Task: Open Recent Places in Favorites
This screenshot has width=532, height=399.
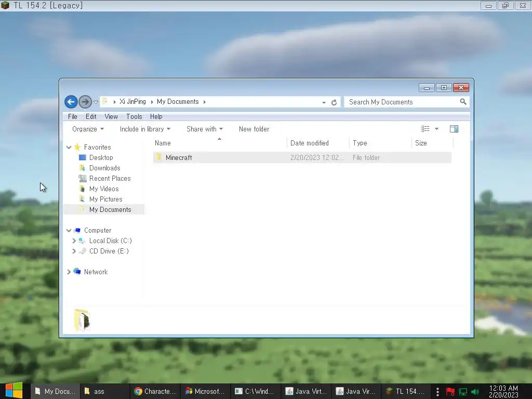Action: click(110, 179)
